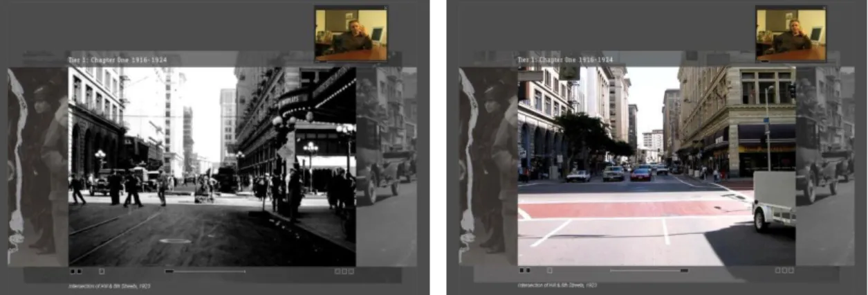Click first filled square icon in left panel
The height and width of the screenshot is (295, 868).
click(x=73, y=271)
